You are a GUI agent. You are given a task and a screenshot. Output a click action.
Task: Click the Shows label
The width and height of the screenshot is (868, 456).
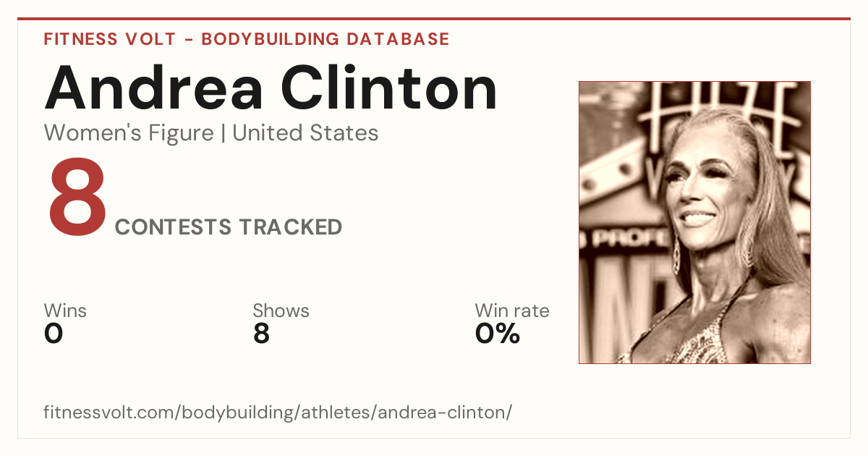(x=281, y=311)
